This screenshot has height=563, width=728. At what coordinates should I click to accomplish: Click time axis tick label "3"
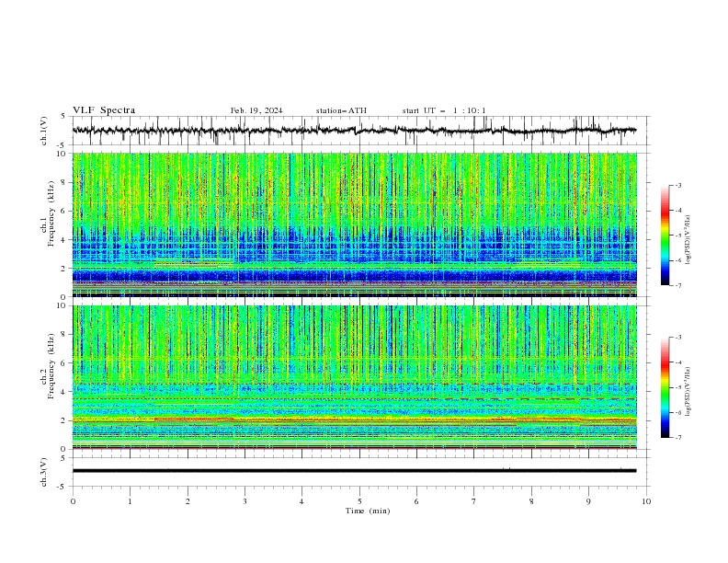tap(245, 501)
